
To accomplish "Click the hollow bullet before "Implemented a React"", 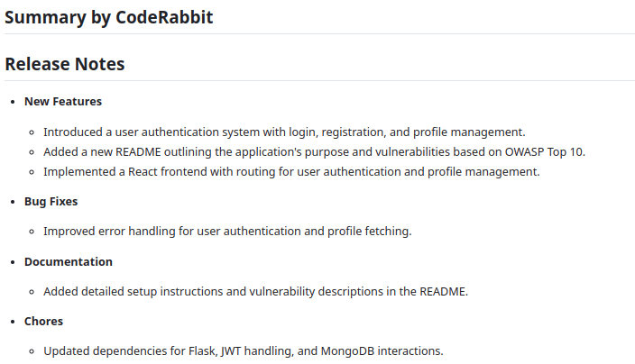I will click(32, 172).
